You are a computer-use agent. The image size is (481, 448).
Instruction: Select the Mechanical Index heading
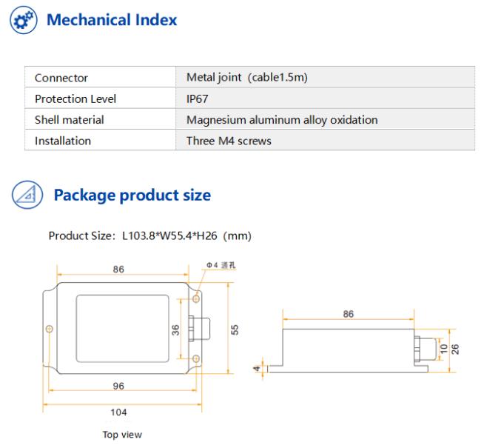tap(112, 20)
